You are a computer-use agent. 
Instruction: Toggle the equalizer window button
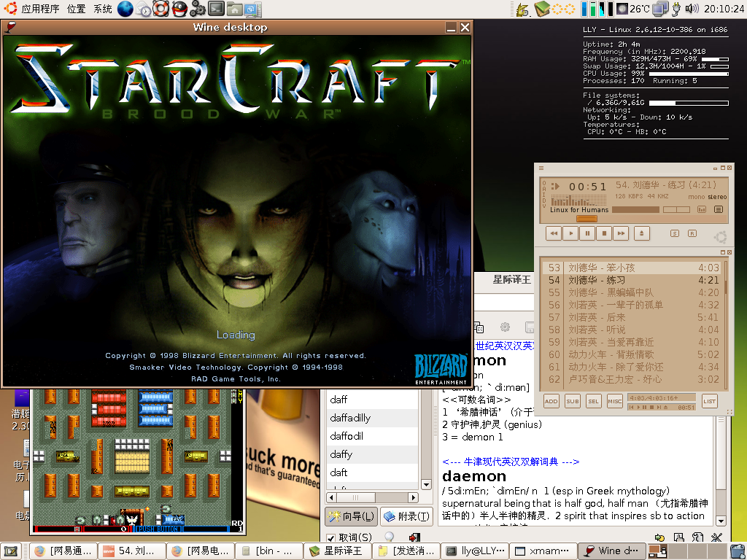click(702, 209)
